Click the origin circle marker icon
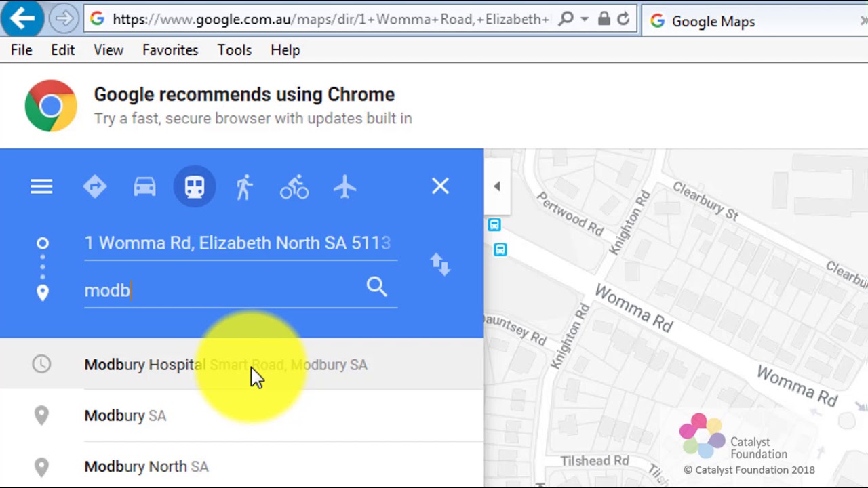Screen dimensions: 868x488 (x=43, y=243)
